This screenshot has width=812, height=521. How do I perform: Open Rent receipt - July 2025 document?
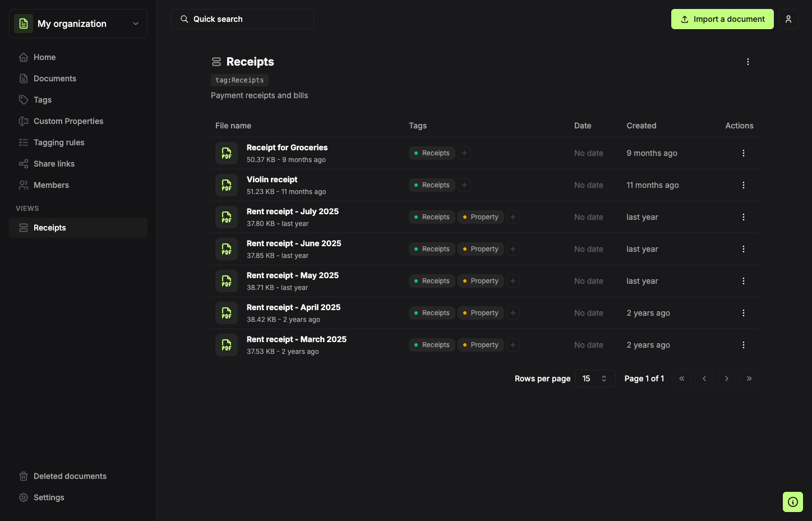click(x=293, y=211)
